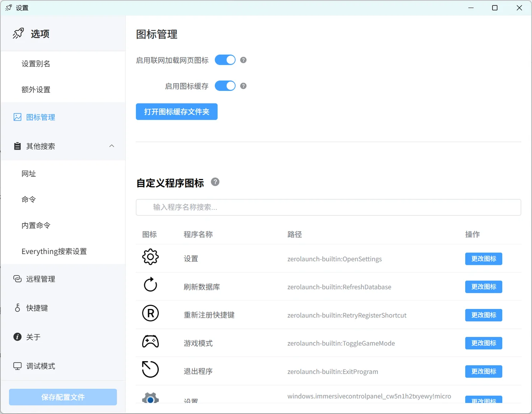
Task: Click the help icon beside 自定义程序图标
Action: (x=215, y=182)
